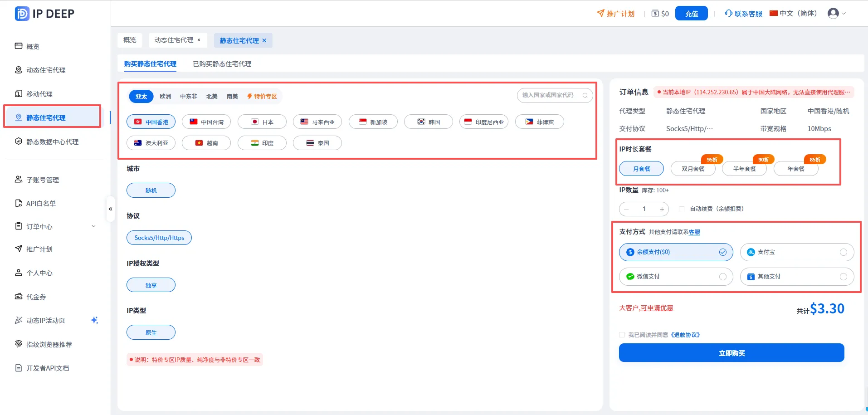The image size is (868, 415).
Task: Switch to purchased static residential proxies tab
Action: [x=222, y=64]
